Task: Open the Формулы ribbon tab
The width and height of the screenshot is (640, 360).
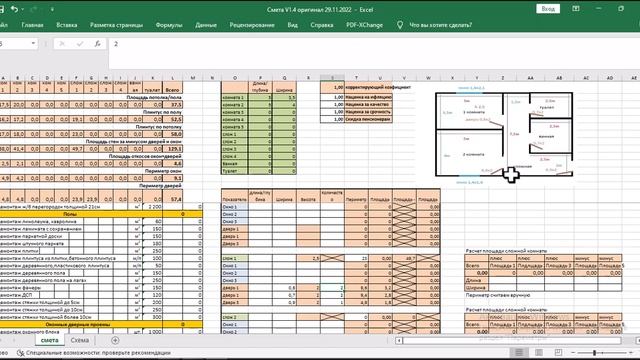Action: pyautogui.click(x=169, y=25)
